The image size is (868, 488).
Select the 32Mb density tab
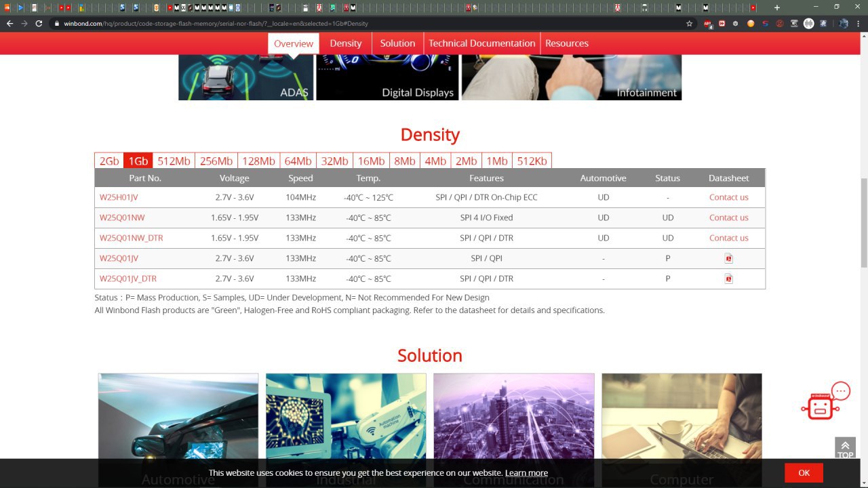[x=335, y=161]
